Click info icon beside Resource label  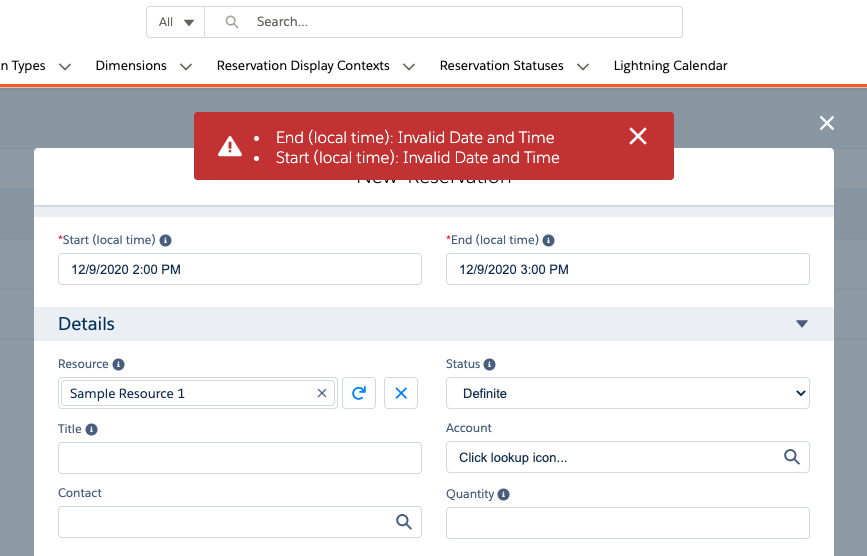119,364
